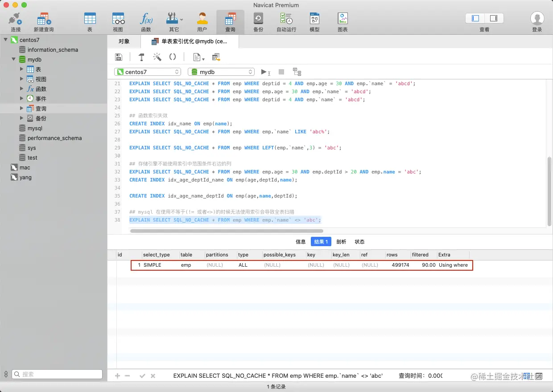This screenshot has height=392, width=553.
Task: Click the discard changes X icon
Action: [153, 376]
